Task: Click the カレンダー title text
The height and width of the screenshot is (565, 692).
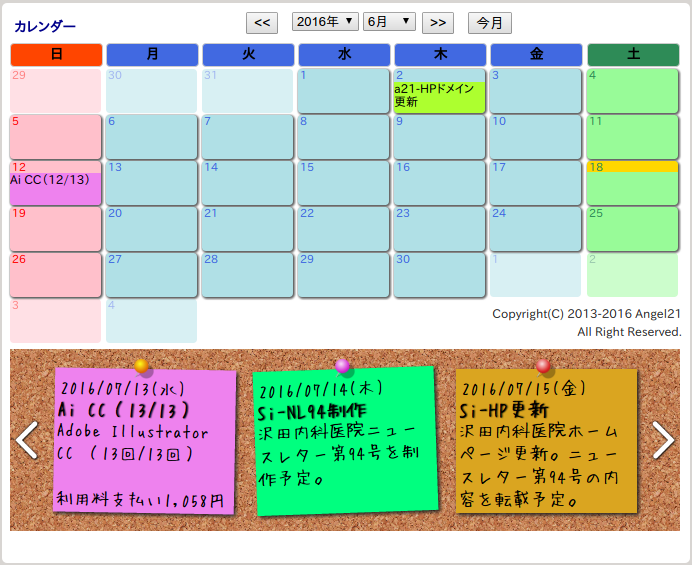Action: pyautogui.click(x=45, y=26)
